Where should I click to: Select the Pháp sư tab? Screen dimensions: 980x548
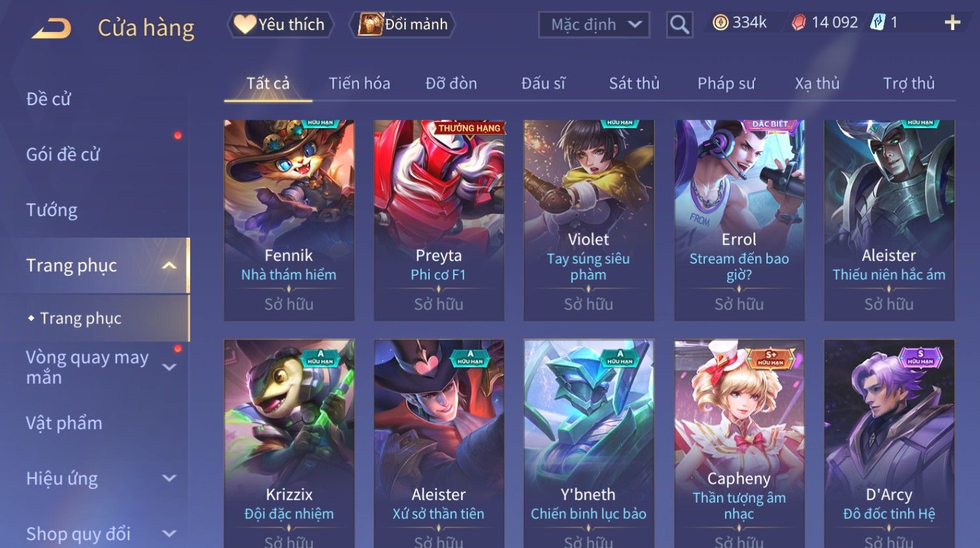[x=726, y=83]
